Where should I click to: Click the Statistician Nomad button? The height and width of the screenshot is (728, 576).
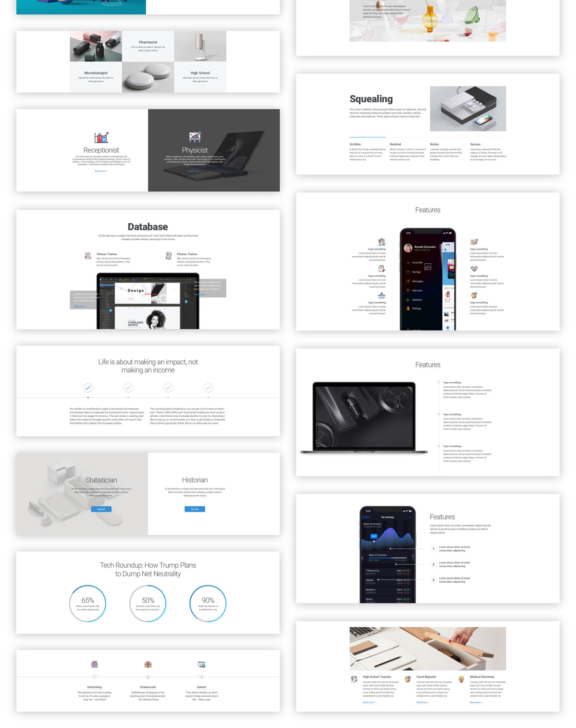point(101,509)
